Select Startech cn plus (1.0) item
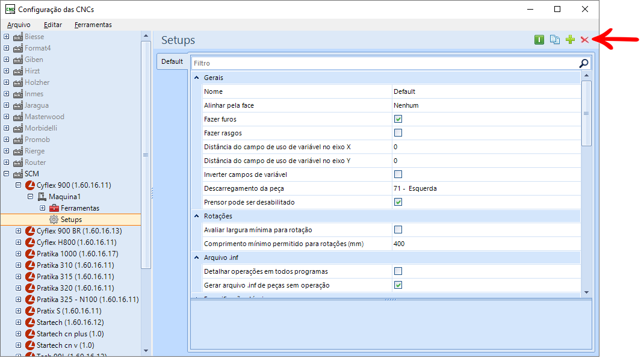This screenshot has height=364, width=641. coord(70,334)
